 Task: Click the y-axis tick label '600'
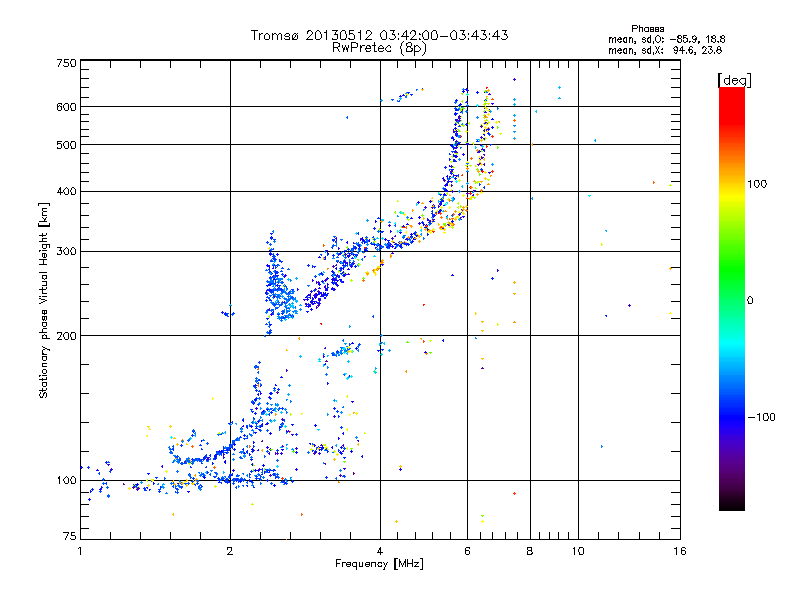67,107
